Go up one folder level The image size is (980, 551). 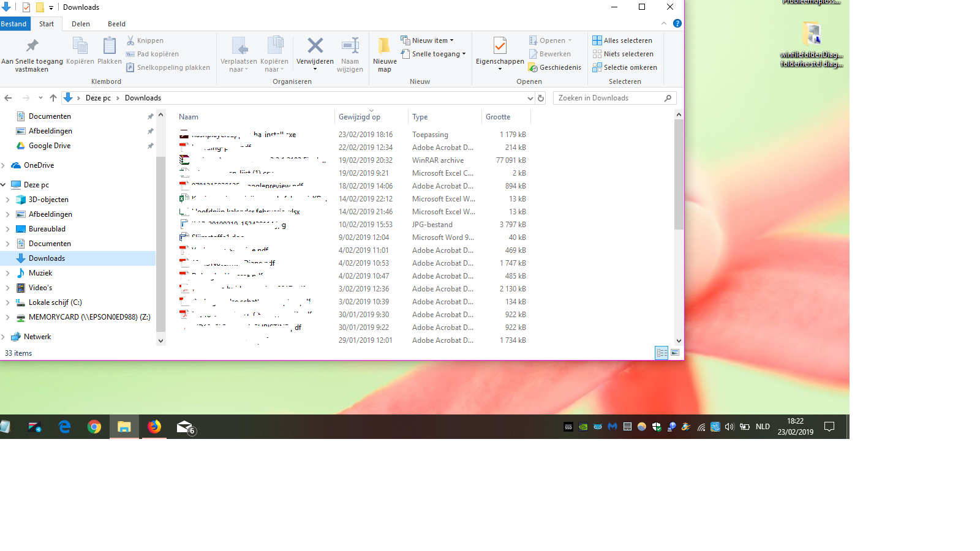pyautogui.click(x=53, y=98)
